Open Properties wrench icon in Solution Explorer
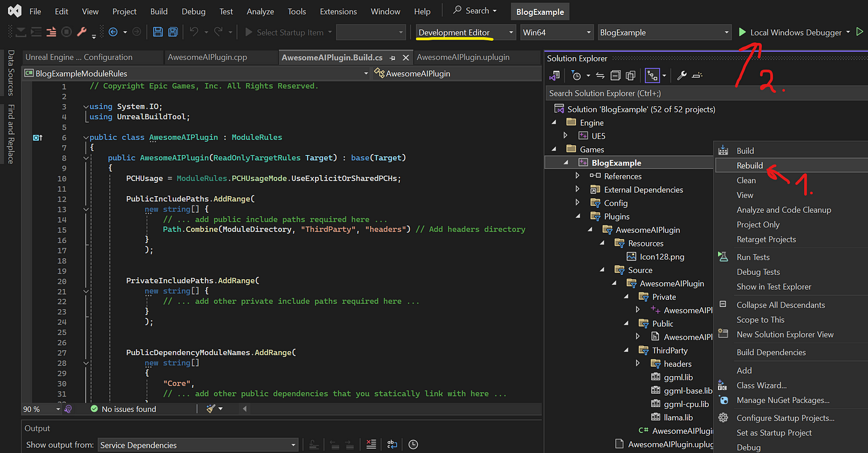 682,76
